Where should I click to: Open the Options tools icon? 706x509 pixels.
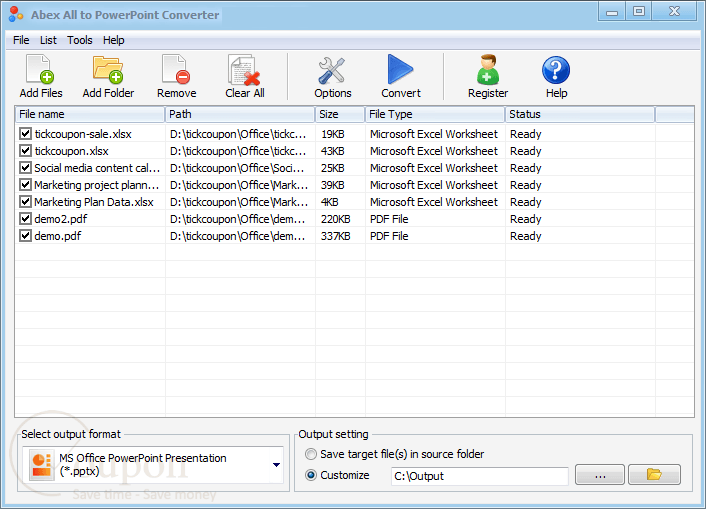tap(332, 71)
